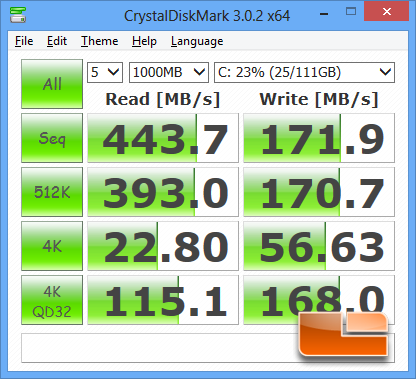Click the 4K write result 56.63
Screen dimensions: 416x379
319,246
